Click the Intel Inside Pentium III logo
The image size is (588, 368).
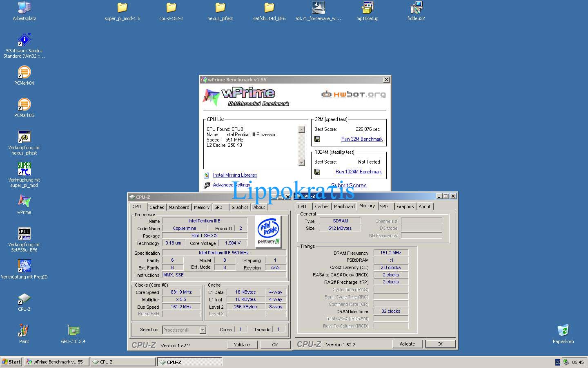268,232
